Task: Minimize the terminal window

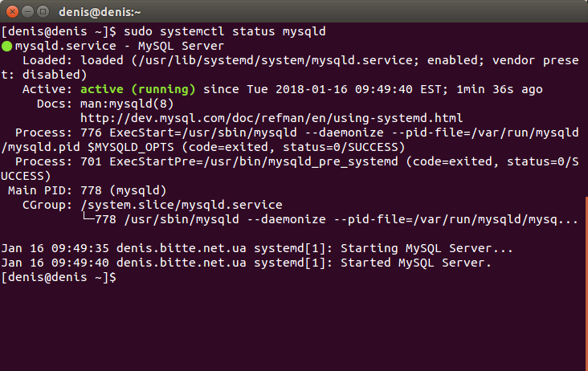Action: [28, 12]
